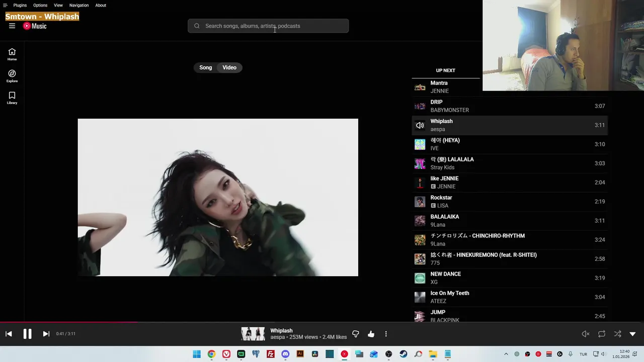Click the search songs input field
This screenshot has width=644, height=362.
[268, 26]
